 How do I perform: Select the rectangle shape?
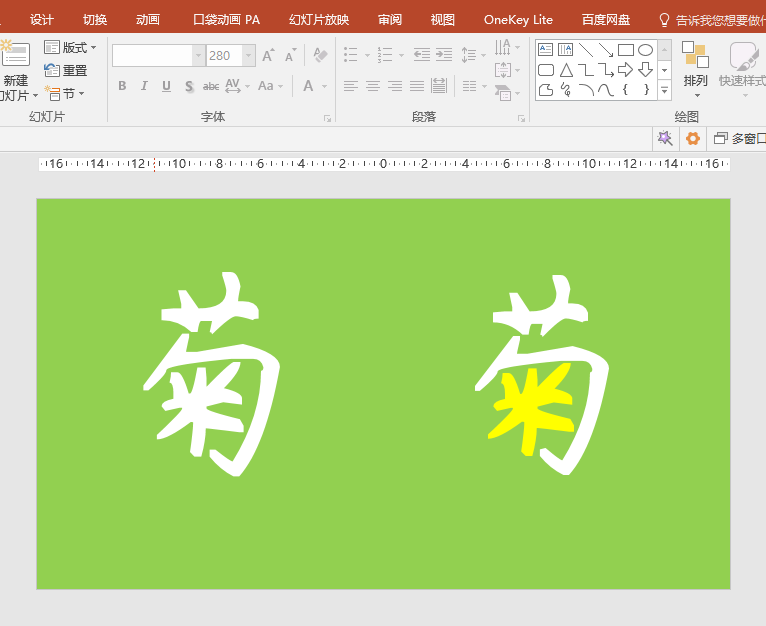click(626, 50)
